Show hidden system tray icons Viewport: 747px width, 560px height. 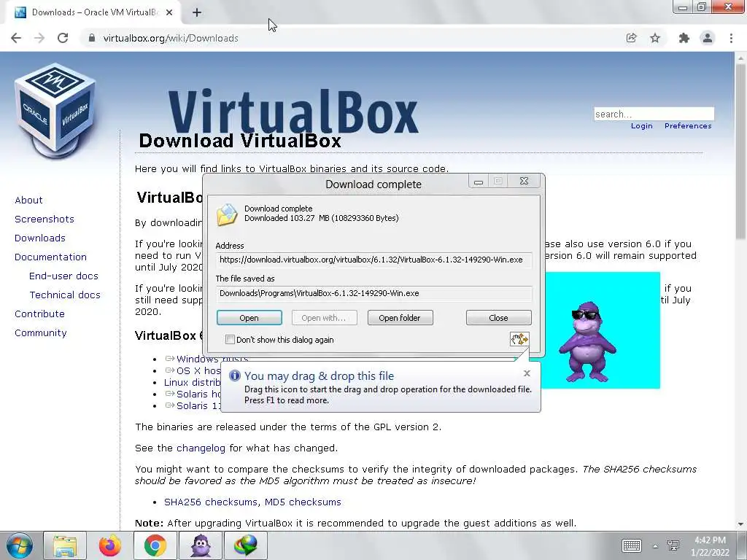point(656,546)
